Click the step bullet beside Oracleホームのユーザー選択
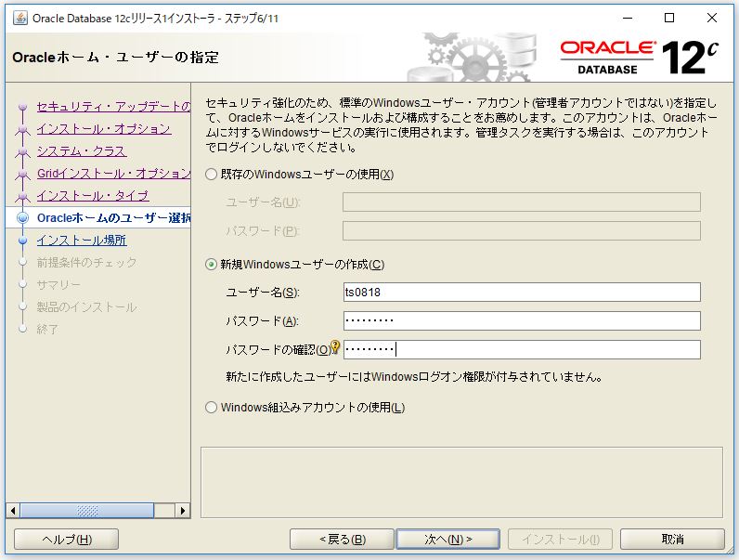739x560 pixels. pos(22,217)
